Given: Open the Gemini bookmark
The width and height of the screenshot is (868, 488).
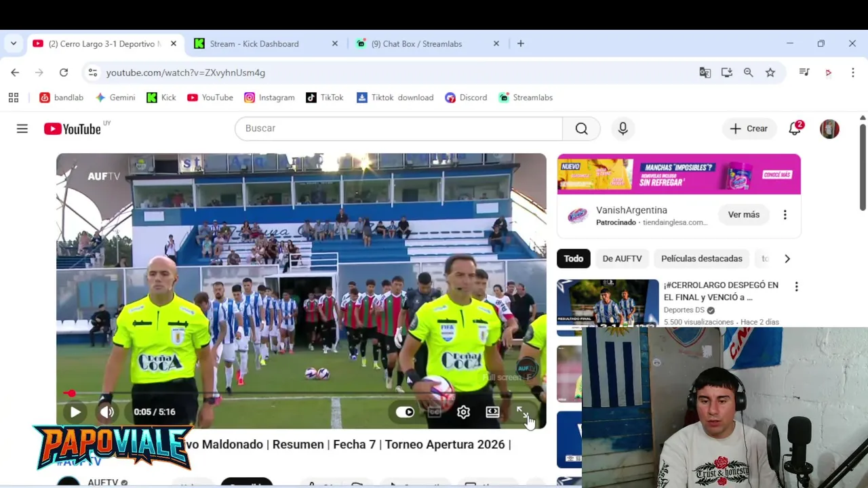Looking at the screenshot, I should point(115,98).
